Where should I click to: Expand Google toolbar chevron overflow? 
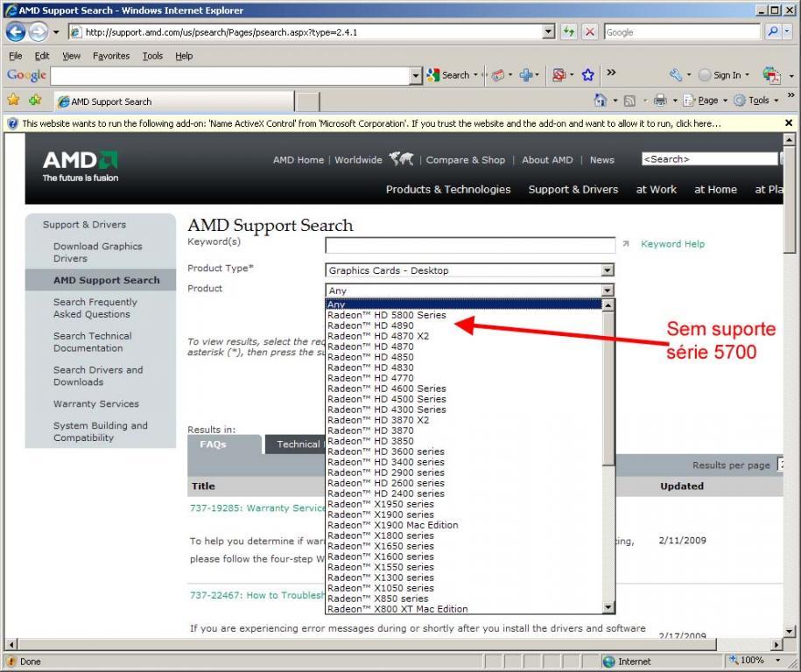(612, 73)
